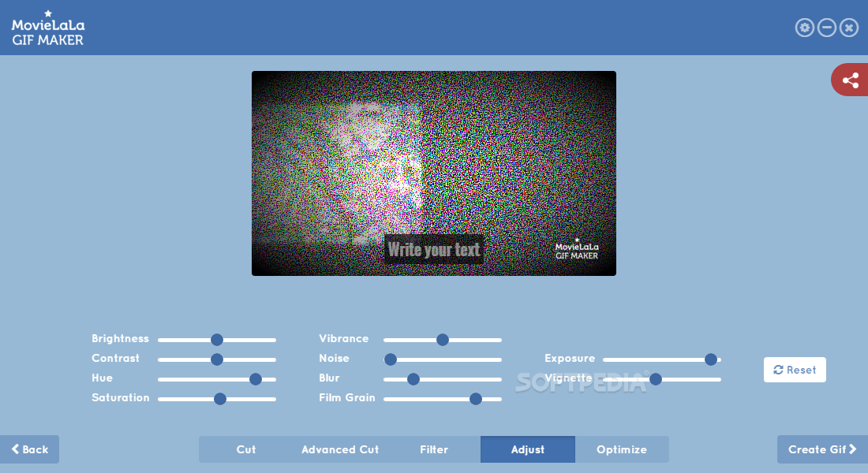This screenshot has height=473, width=868.
Task: Click the Vignette slider handle
Action: coord(656,379)
